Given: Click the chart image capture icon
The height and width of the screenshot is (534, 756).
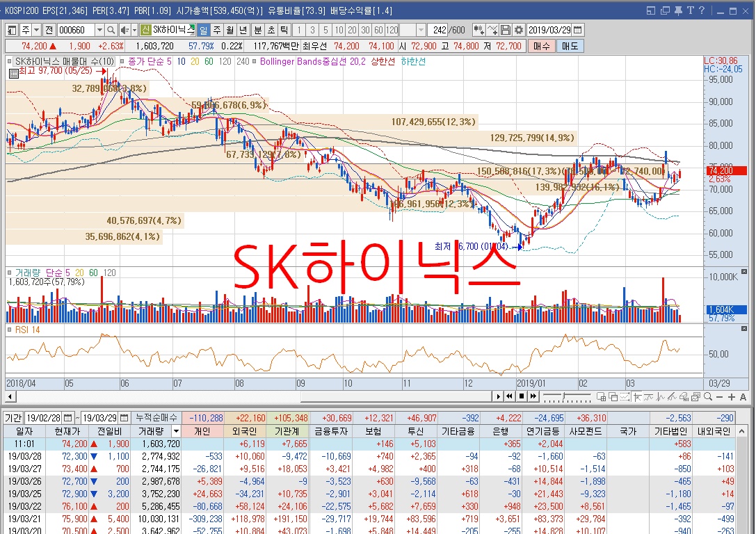Looking at the screenshot, I should (695, 396).
